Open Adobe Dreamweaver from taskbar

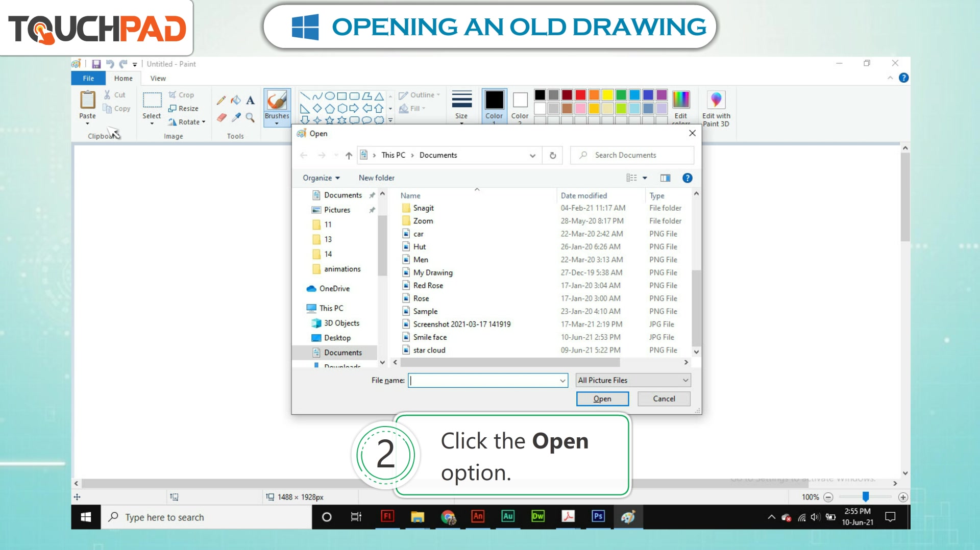click(x=538, y=517)
